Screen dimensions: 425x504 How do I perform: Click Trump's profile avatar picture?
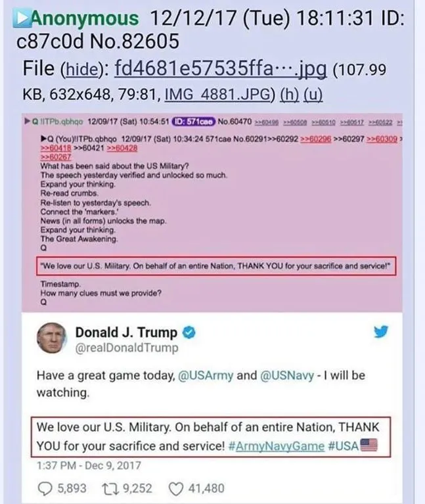coord(52,338)
